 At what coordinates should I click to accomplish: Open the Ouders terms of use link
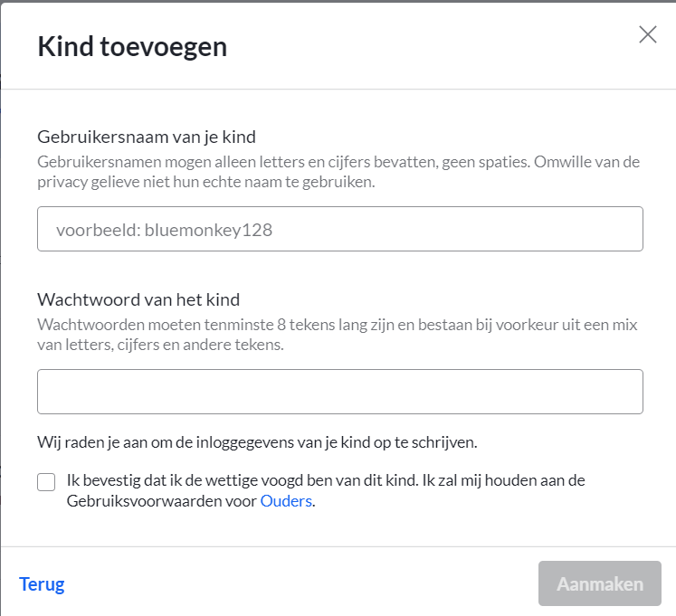[286, 501]
